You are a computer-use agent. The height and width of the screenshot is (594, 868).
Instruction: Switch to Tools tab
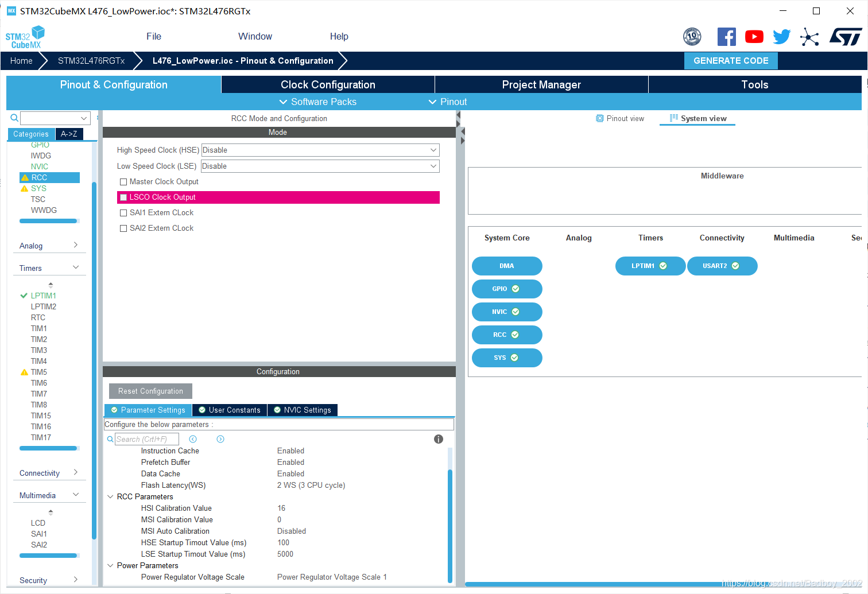tap(755, 84)
